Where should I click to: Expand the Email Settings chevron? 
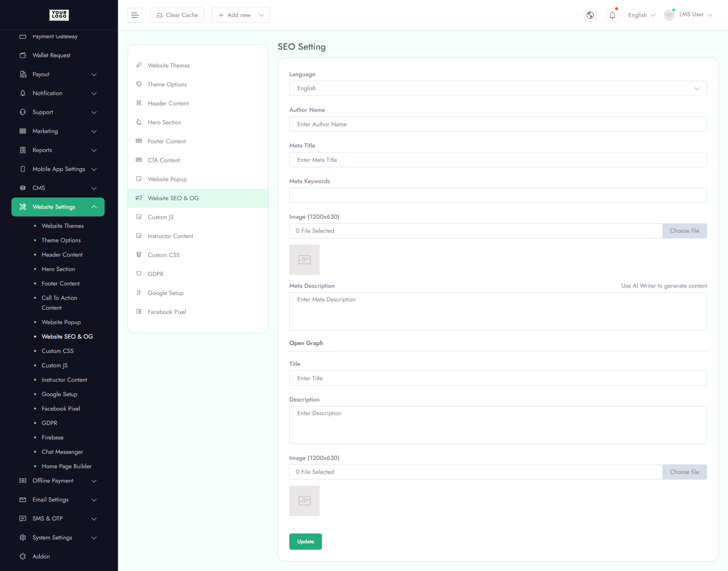click(x=94, y=500)
